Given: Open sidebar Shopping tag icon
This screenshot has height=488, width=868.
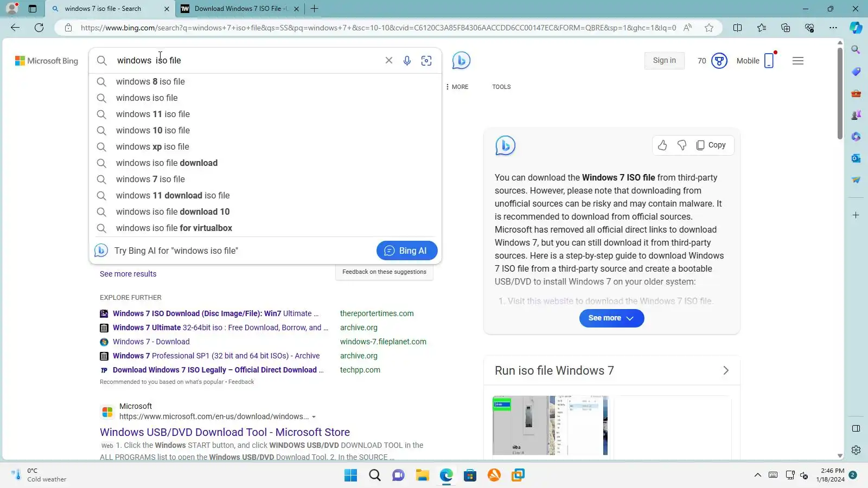Looking at the screenshot, I should (856, 72).
